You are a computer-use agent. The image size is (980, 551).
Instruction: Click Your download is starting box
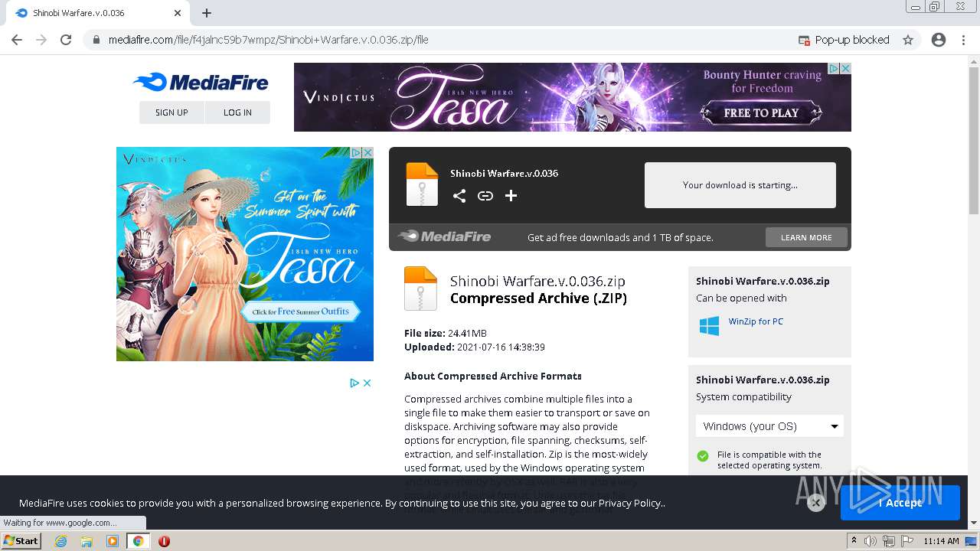tap(740, 185)
